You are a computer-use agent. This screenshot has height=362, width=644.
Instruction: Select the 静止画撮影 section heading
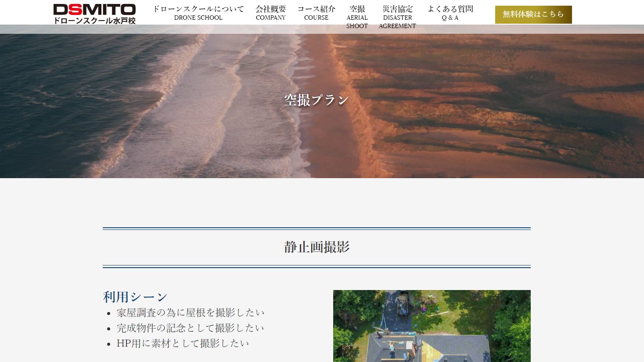(317, 247)
